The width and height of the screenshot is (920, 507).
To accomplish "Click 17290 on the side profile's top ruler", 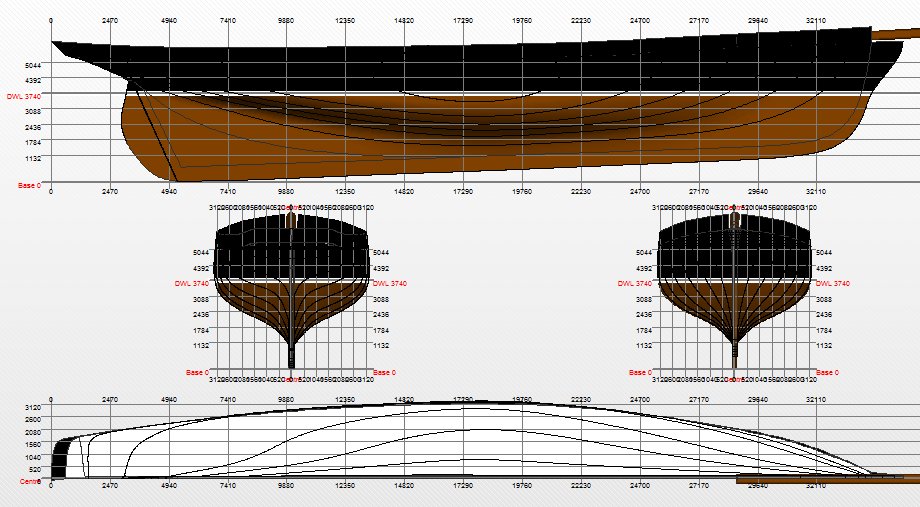I will pyautogui.click(x=463, y=20).
